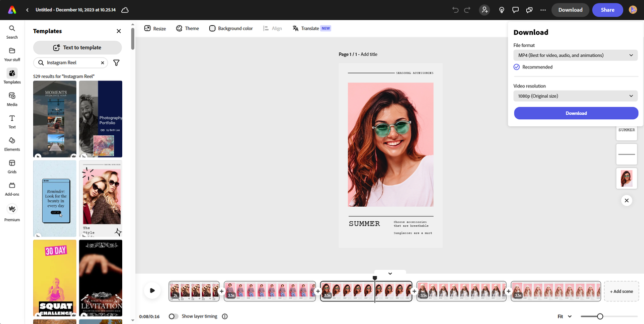This screenshot has width=644, height=324.
Task: Open Your stuff folder
Action: [12, 54]
